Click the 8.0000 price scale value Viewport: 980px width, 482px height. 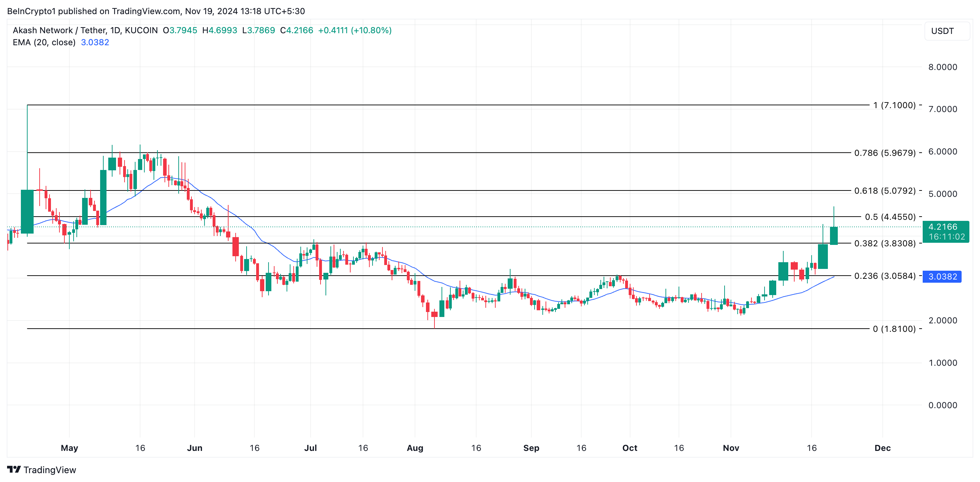(x=942, y=67)
